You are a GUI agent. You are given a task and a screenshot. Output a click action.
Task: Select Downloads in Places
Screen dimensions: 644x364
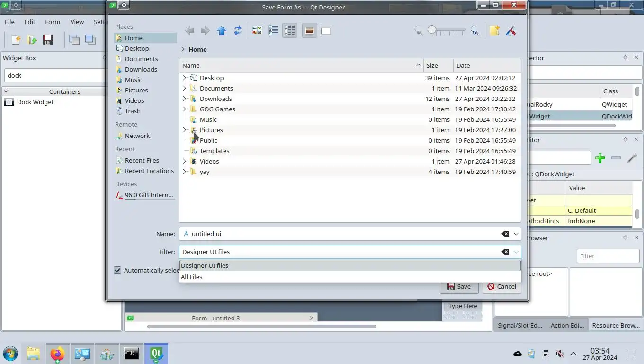tap(145, 69)
